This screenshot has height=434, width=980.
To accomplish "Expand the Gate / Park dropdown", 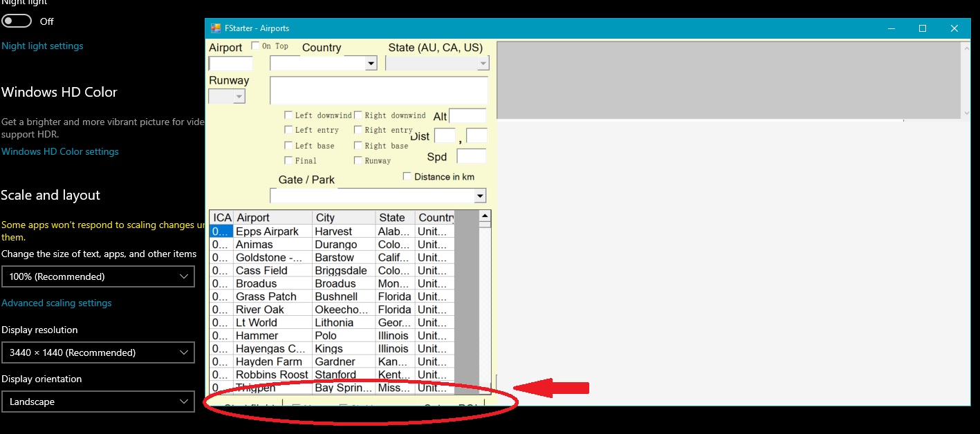I will pos(480,196).
